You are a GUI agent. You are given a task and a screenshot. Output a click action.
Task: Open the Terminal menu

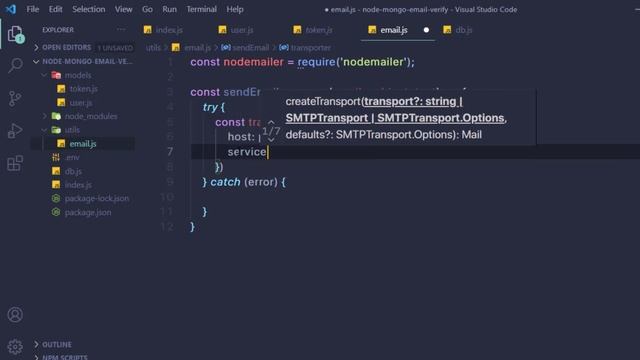[x=202, y=9]
